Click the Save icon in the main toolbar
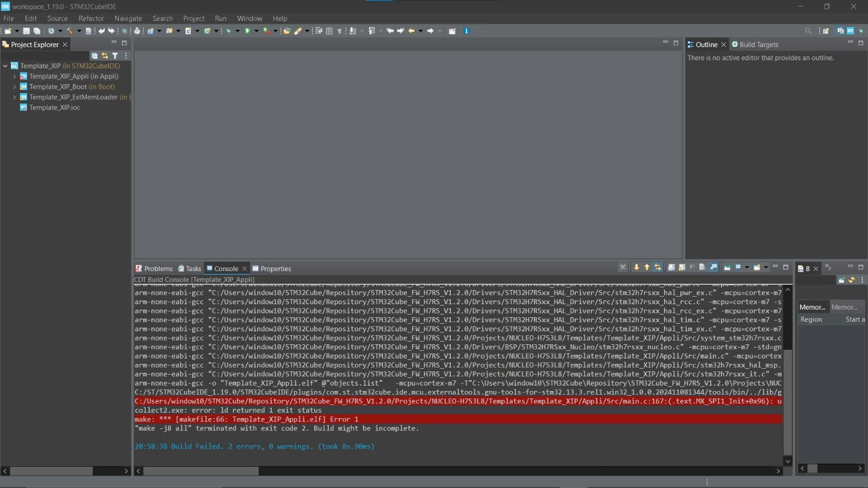 (26, 31)
